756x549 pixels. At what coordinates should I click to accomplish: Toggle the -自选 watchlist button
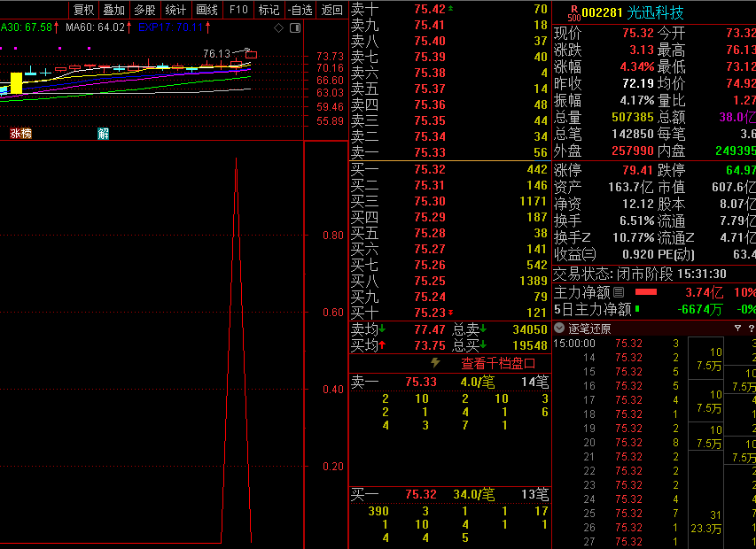click(x=300, y=10)
